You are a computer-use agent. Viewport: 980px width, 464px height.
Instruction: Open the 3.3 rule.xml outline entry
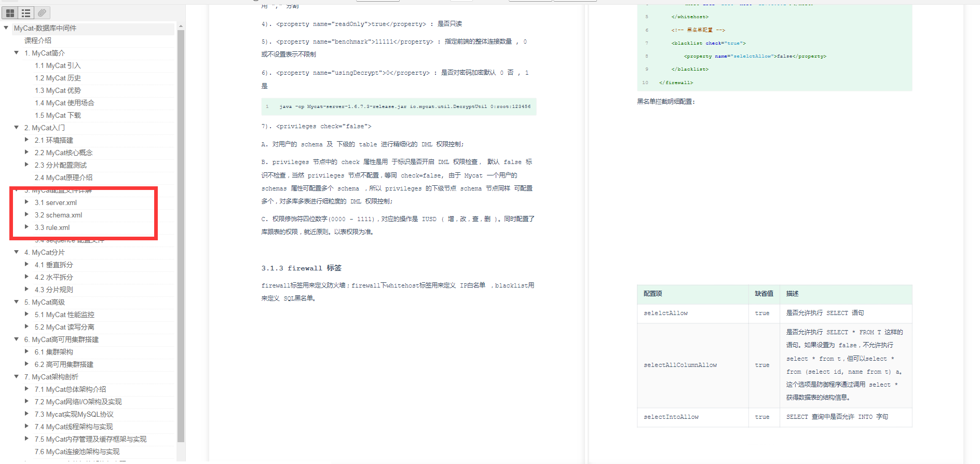pyautogui.click(x=52, y=227)
